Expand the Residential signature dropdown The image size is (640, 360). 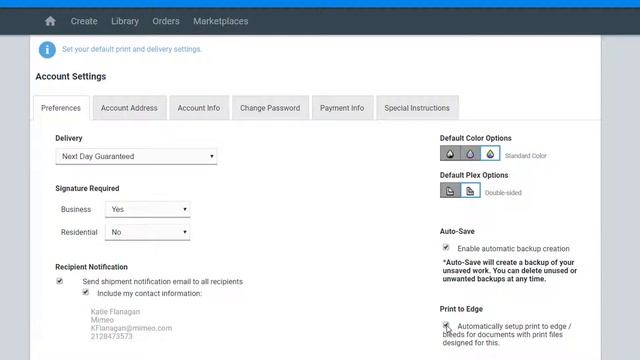click(x=147, y=232)
